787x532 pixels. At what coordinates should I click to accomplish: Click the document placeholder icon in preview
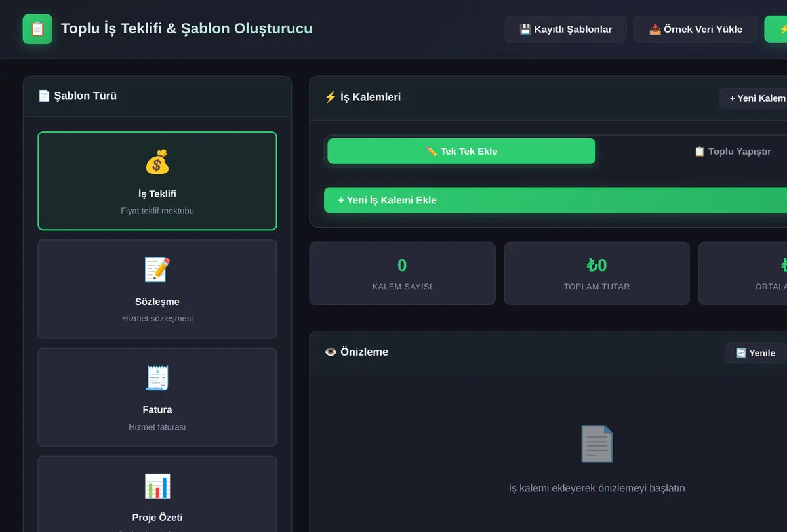click(597, 444)
